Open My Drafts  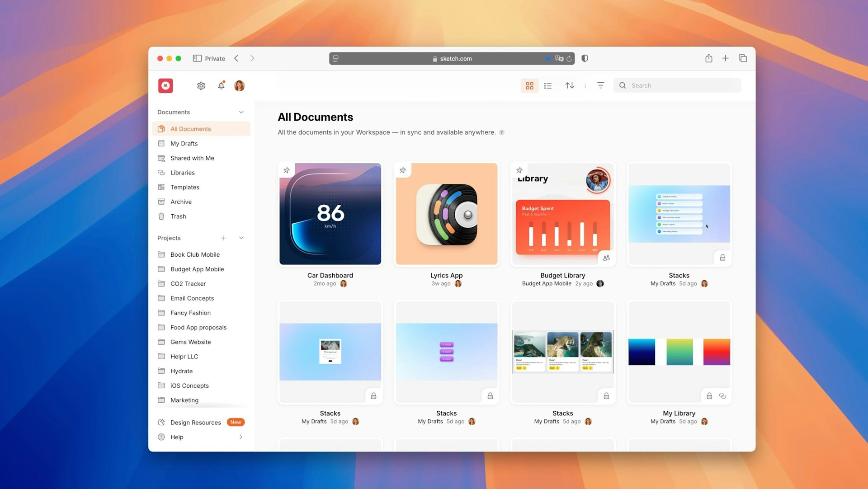click(x=184, y=143)
